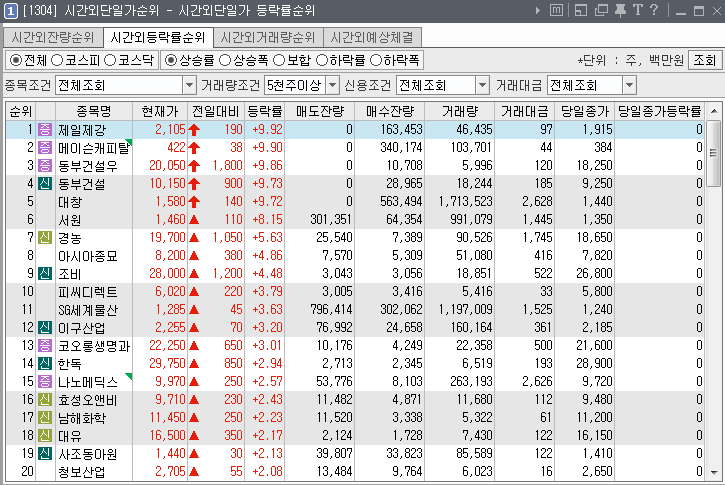Click the 신 badge beside 효성오앤비

tap(44, 400)
